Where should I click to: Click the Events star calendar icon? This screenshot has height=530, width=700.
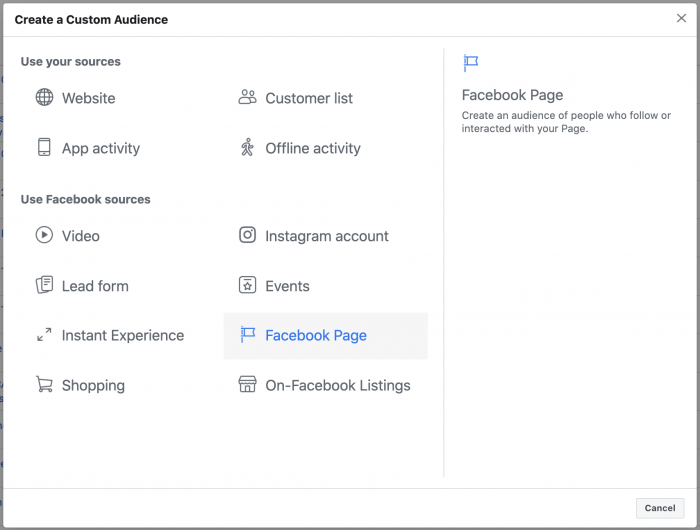point(247,285)
